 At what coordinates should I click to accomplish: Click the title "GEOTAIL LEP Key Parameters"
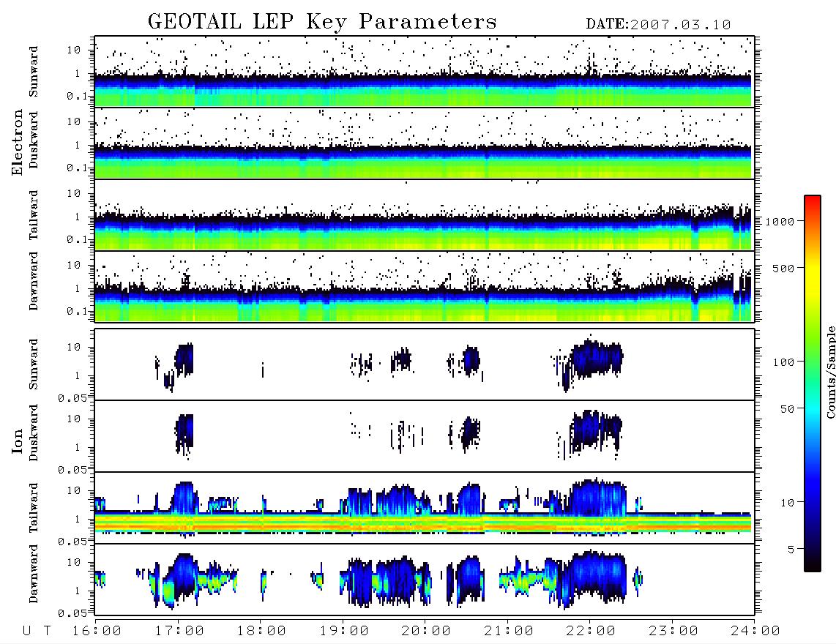(x=322, y=22)
